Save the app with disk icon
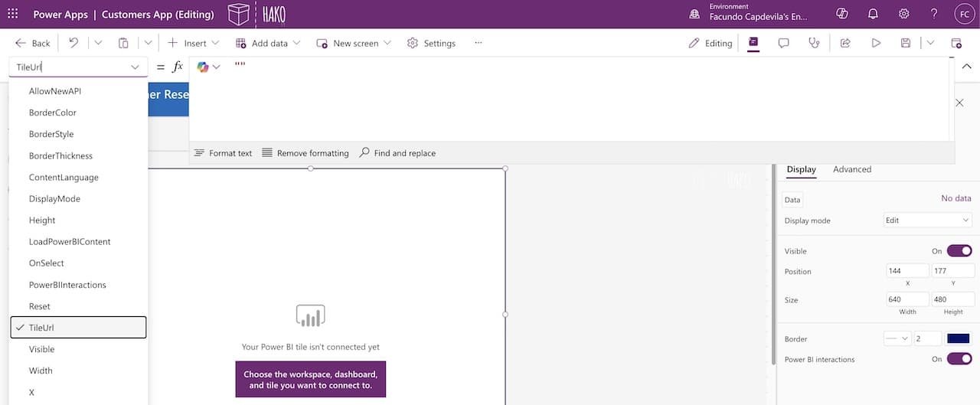Image resolution: width=980 pixels, height=405 pixels. 906,43
